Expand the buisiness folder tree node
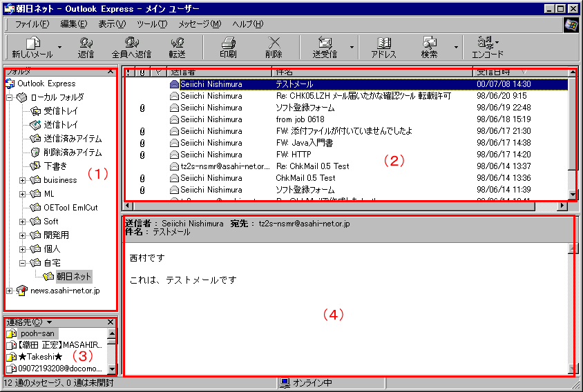 tap(23, 180)
